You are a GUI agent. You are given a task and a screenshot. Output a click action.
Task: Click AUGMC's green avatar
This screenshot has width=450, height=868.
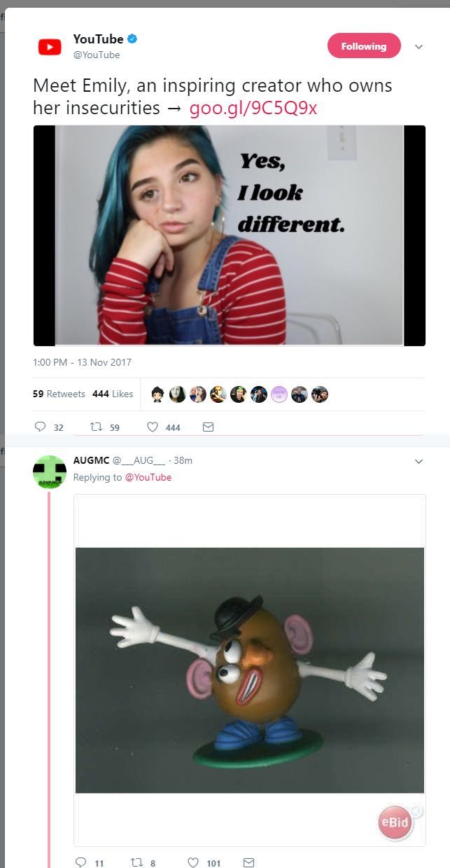(x=50, y=472)
